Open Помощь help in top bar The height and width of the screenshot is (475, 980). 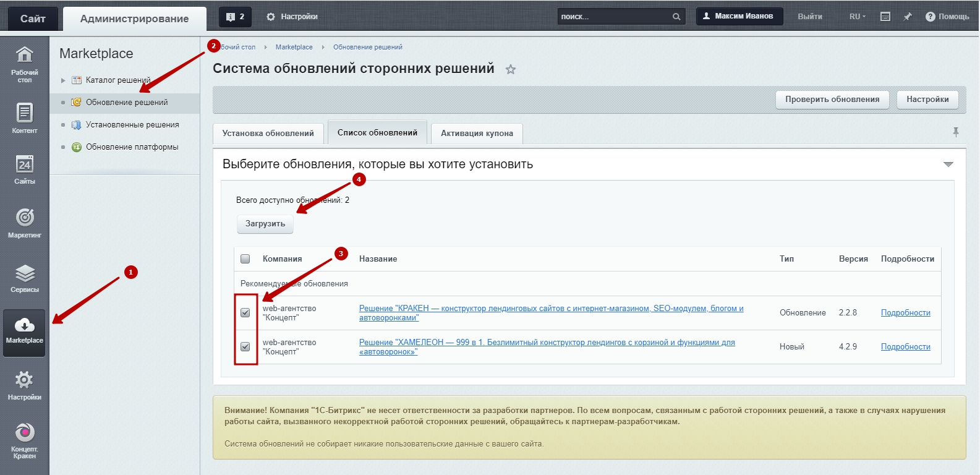point(947,17)
